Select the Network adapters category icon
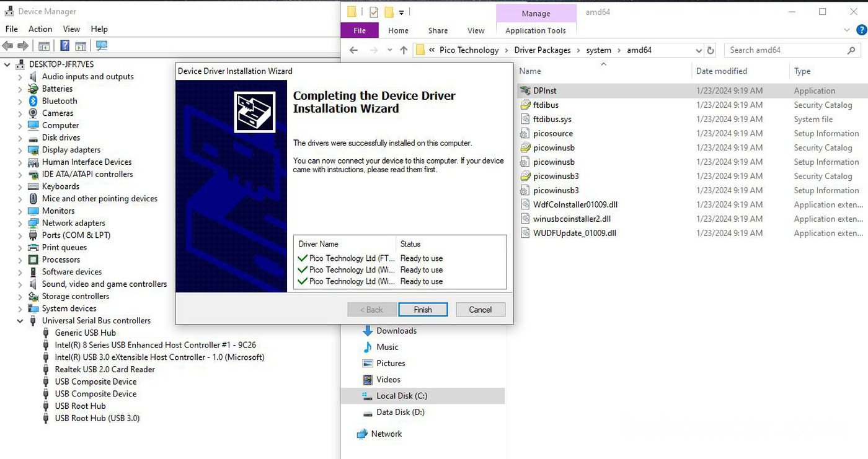868x459 pixels. pyautogui.click(x=33, y=223)
